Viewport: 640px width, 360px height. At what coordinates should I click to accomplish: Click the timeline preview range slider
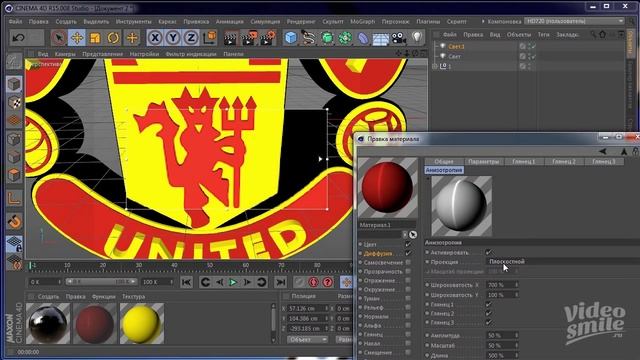point(101,282)
